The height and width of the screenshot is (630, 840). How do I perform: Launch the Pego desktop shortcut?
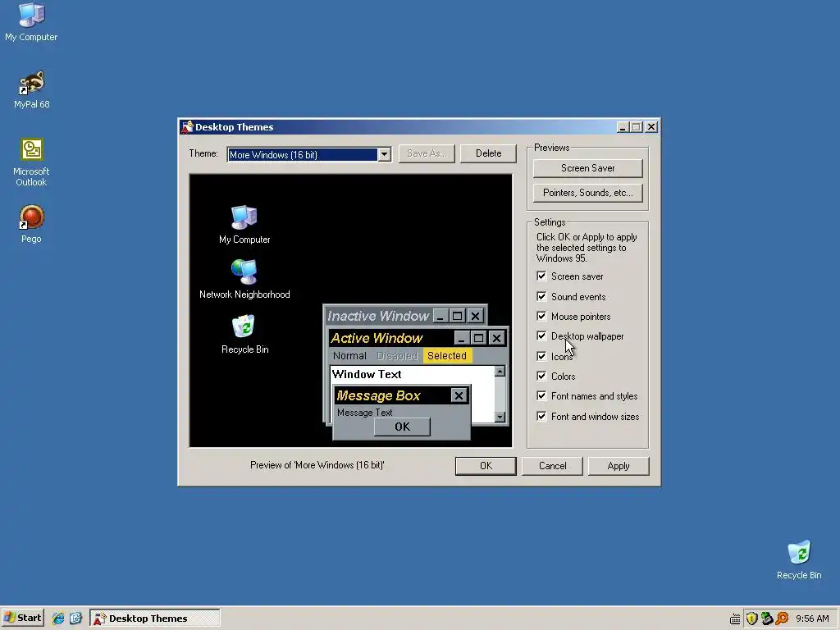pyautogui.click(x=32, y=224)
